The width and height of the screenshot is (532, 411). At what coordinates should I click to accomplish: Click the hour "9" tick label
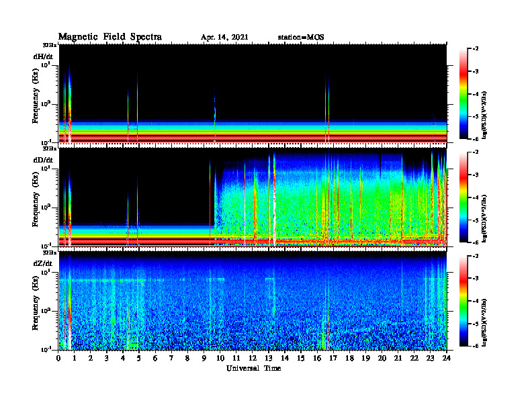204,358
